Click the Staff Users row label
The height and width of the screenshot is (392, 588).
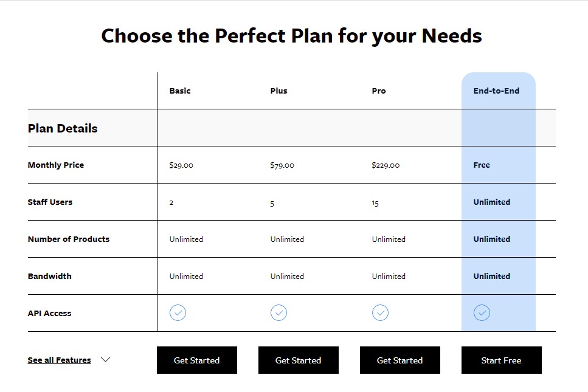[50, 202]
